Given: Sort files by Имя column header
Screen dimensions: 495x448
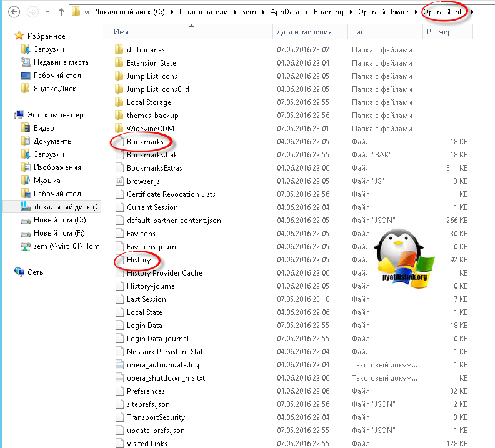Looking at the screenshot, I should (x=187, y=32).
